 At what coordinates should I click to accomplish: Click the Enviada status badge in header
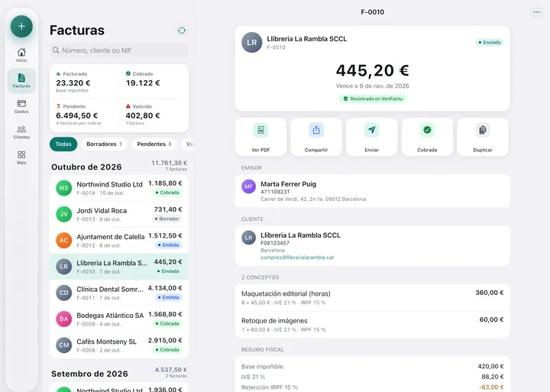click(x=490, y=43)
